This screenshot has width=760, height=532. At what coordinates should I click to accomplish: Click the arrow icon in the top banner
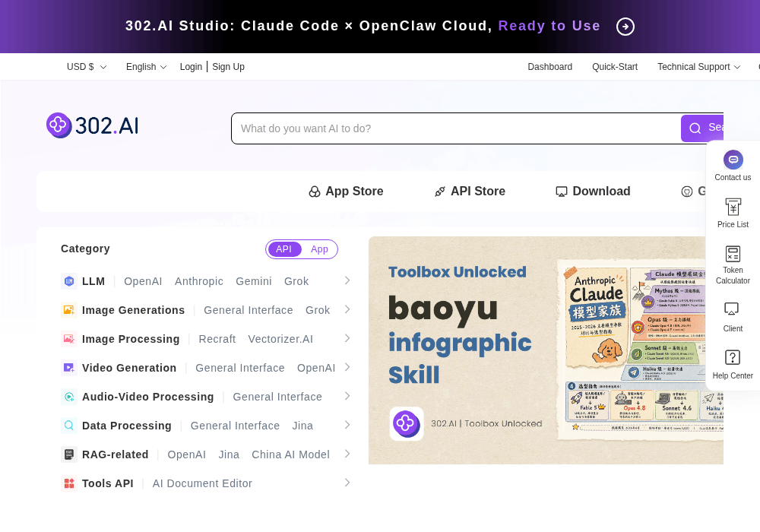[x=625, y=26]
